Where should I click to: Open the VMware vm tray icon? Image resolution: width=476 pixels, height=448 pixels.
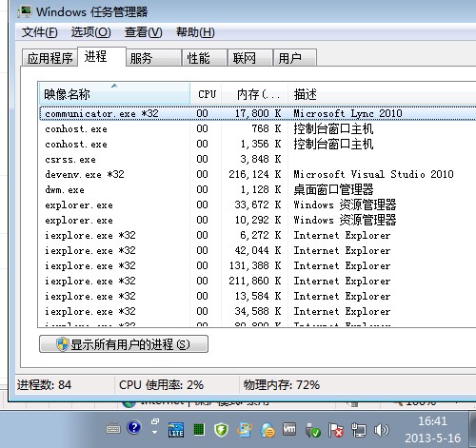point(289,429)
